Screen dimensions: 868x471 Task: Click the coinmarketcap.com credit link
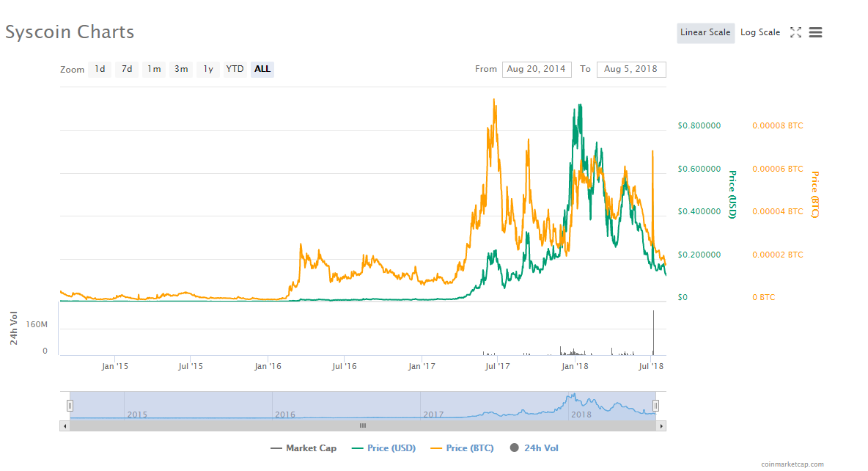point(792,464)
